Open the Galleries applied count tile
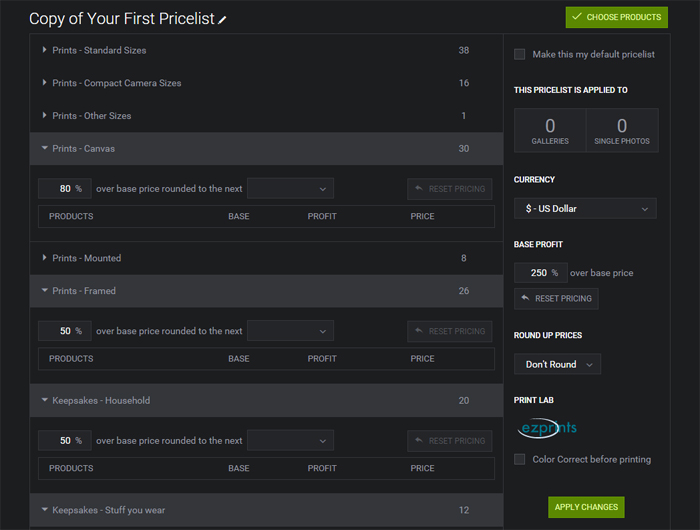The image size is (700, 530). pyautogui.click(x=550, y=130)
